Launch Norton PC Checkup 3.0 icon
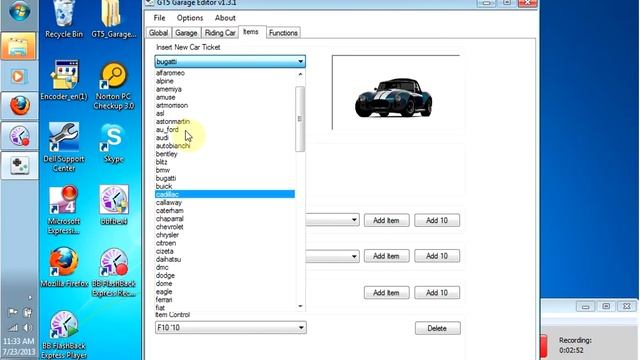The height and width of the screenshot is (360, 640). tap(113, 86)
